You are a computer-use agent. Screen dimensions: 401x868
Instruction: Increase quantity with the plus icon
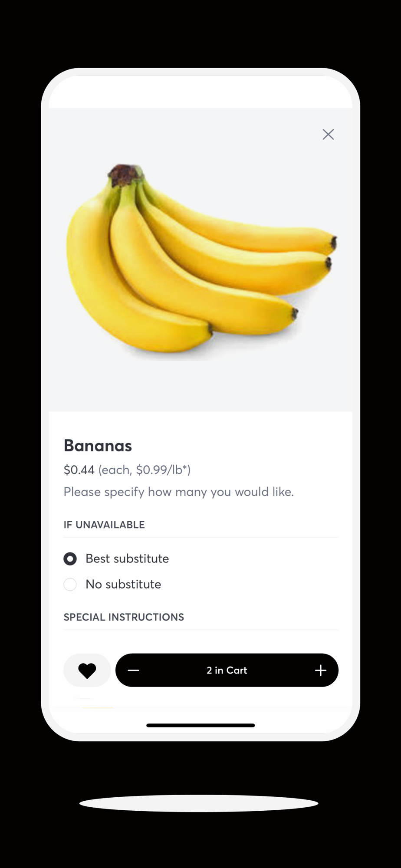click(x=321, y=671)
